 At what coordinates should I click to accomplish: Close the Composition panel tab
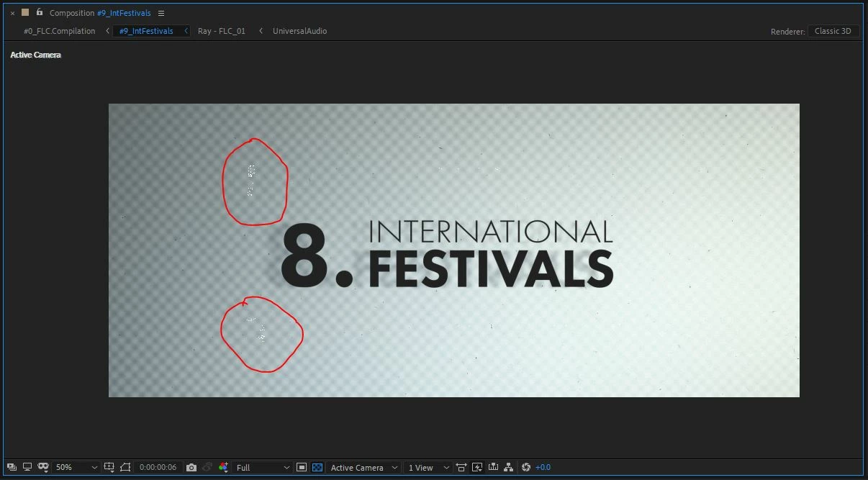(12, 13)
